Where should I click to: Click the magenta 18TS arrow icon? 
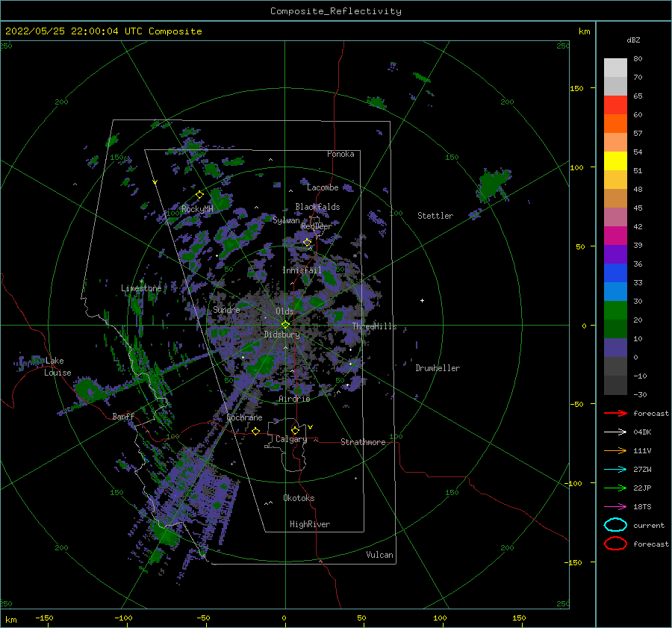615,507
